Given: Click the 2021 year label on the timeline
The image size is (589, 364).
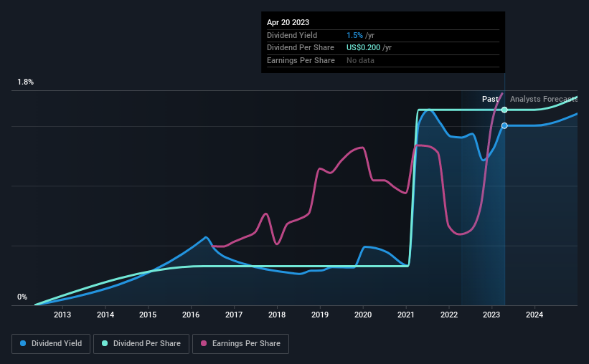Looking at the screenshot, I should 405,315.
